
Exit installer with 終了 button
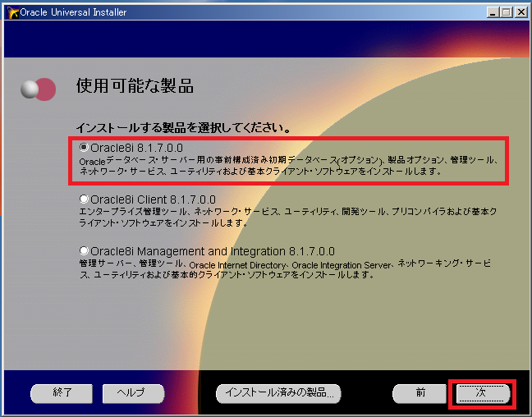tap(62, 393)
